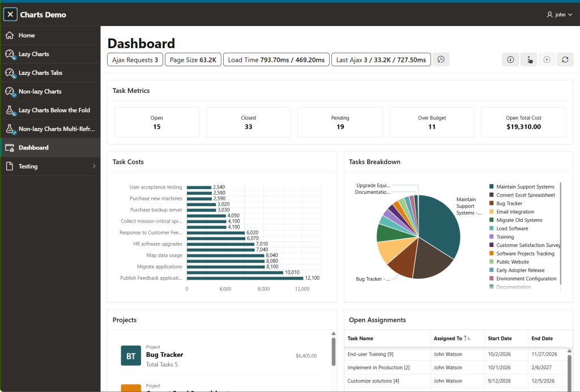Click the 10,010 bar in Task Costs
580x392 pixels.
[235, 272]
